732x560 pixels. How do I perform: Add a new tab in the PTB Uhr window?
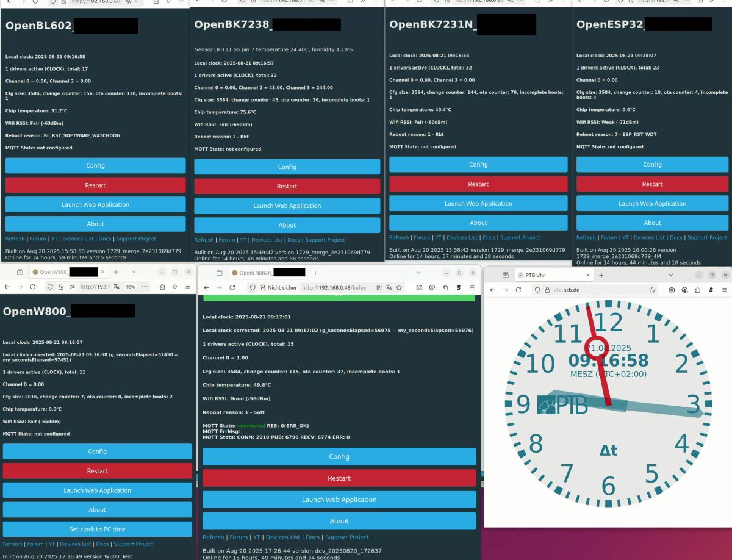click(x=601, y=275)
